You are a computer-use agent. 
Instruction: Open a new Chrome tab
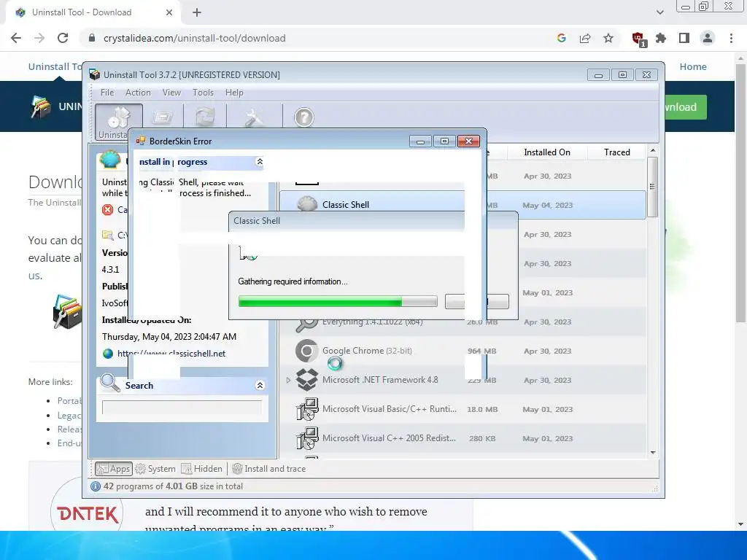197,12
